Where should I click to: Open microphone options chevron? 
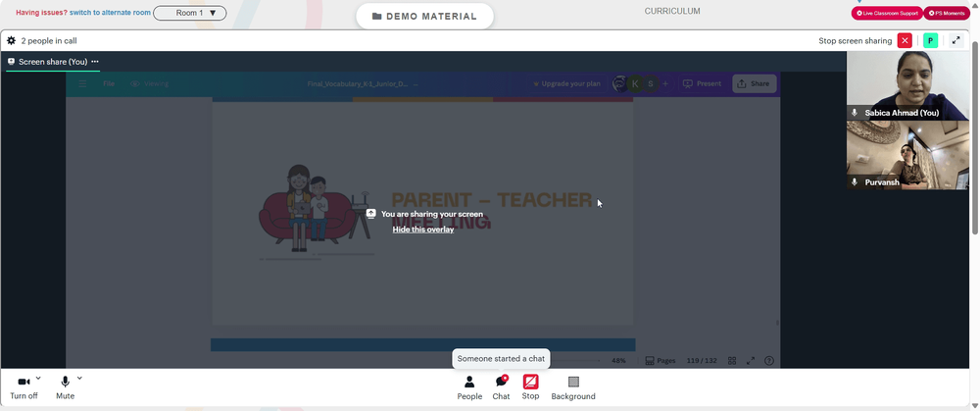(x=79, y=378)
